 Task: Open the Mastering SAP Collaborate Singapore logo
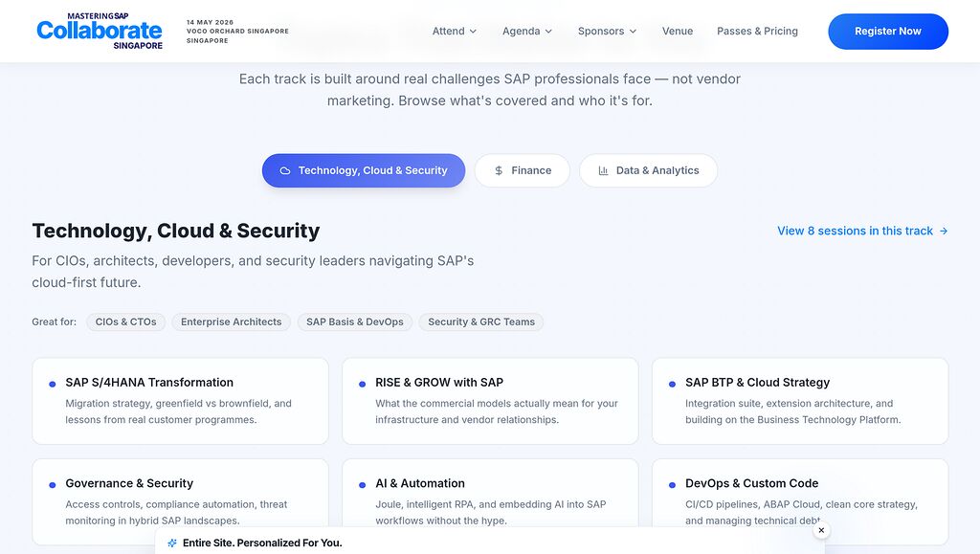point(100,32)
